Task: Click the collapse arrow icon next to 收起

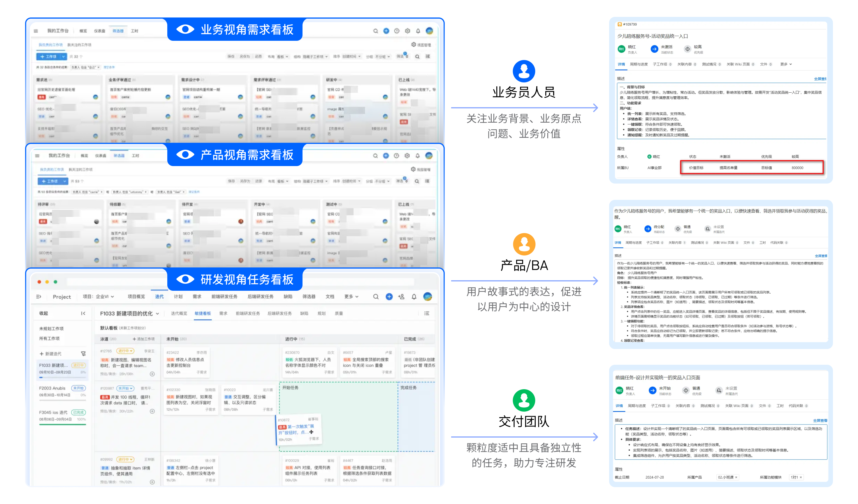Action: [x=83, y=313]
